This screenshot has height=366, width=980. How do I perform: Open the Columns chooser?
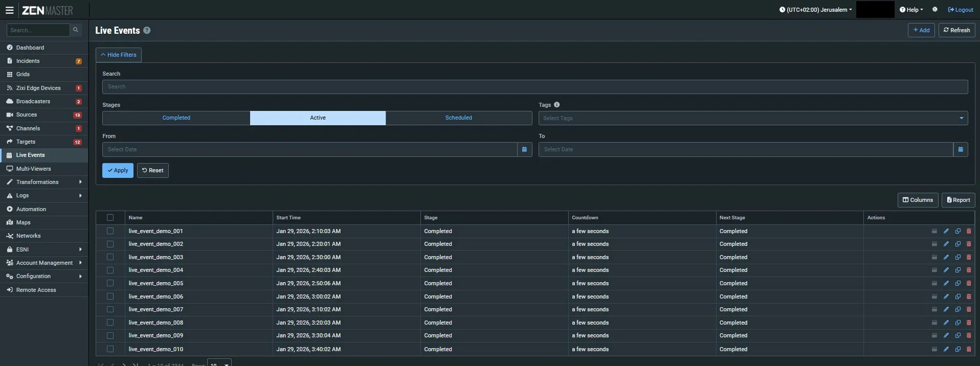918,200
